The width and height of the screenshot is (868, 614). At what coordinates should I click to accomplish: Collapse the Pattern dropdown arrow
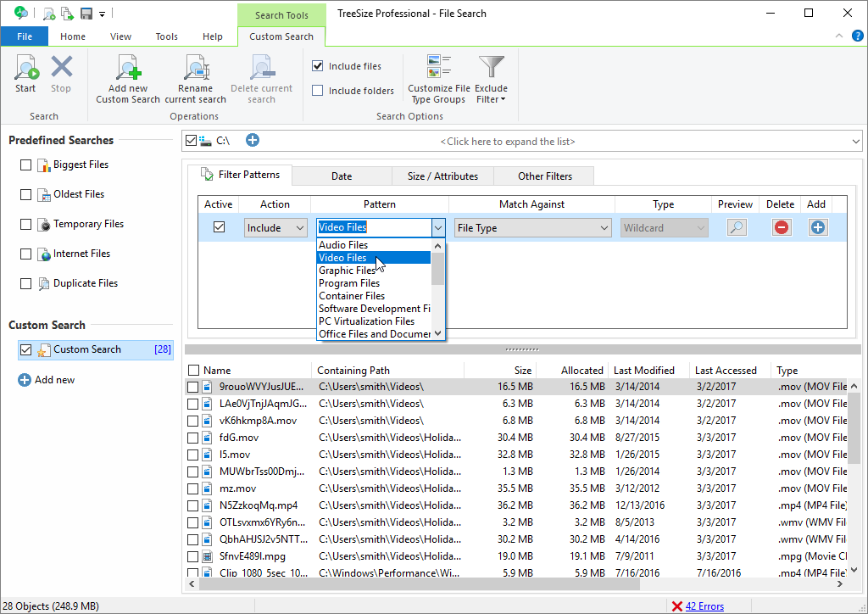438,227
